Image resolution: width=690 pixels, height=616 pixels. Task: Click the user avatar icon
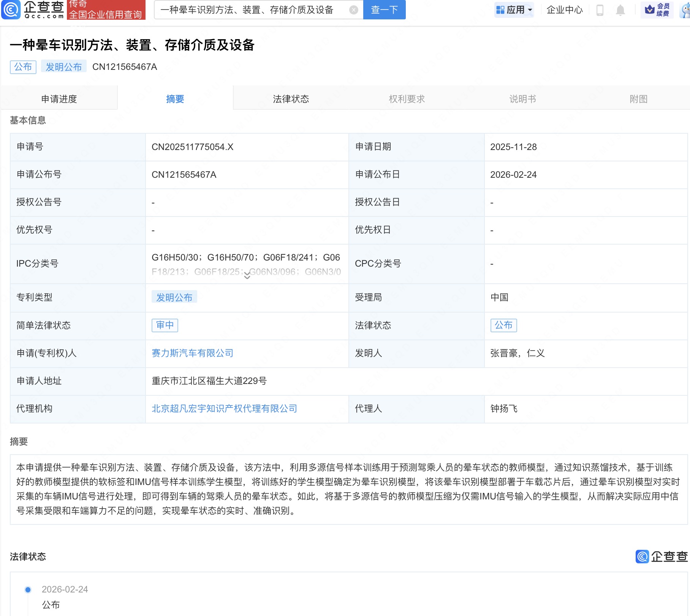[x=685, y=11]
